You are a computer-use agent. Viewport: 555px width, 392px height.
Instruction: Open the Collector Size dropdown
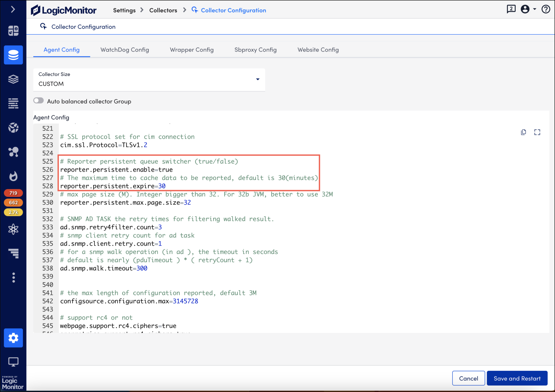tap(257, 79)
